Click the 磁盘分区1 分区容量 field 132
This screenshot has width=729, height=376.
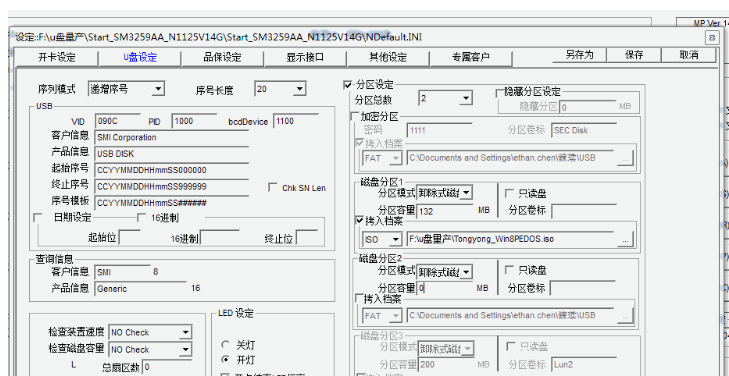(444, 211)
